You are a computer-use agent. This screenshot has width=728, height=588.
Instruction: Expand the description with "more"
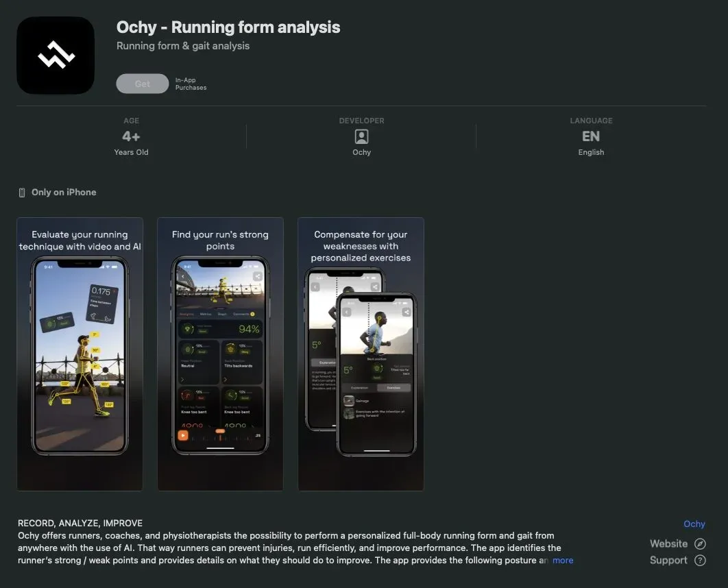pos(563,561)
